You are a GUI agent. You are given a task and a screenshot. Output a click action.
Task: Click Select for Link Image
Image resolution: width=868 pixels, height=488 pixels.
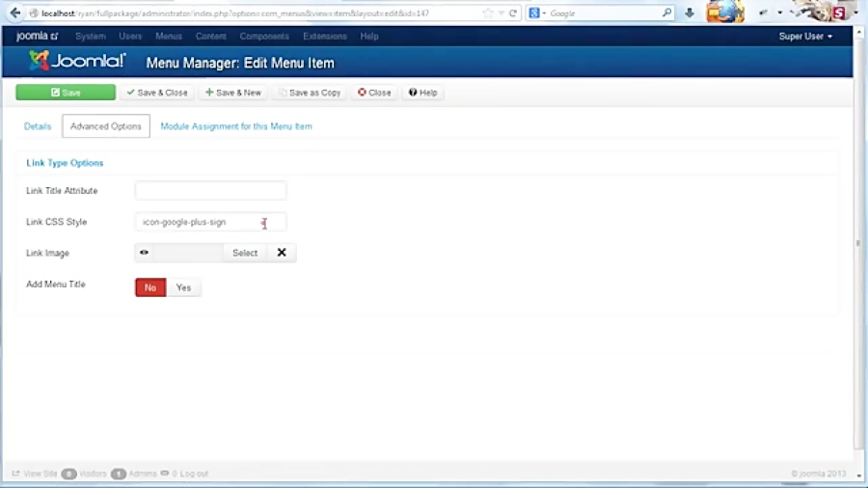pos(245,253)
